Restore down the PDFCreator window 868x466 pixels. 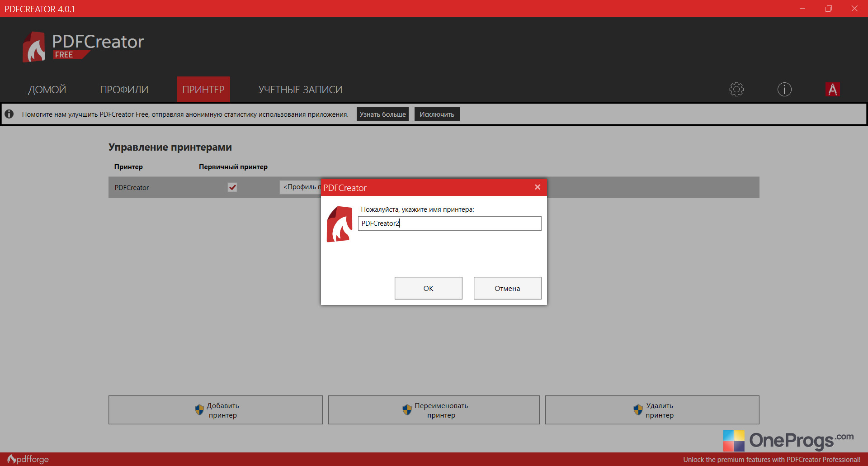829,9
